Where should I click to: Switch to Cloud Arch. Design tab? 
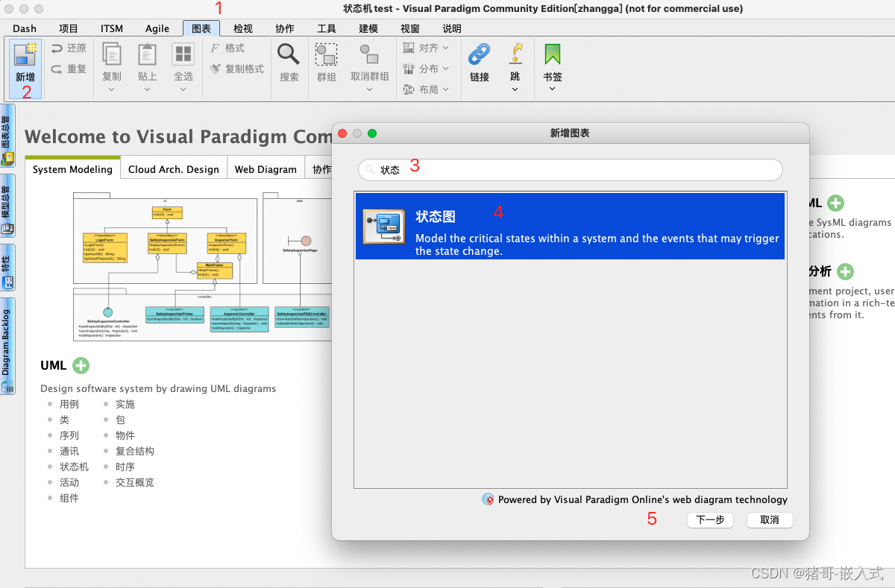(x=174, y=169)
